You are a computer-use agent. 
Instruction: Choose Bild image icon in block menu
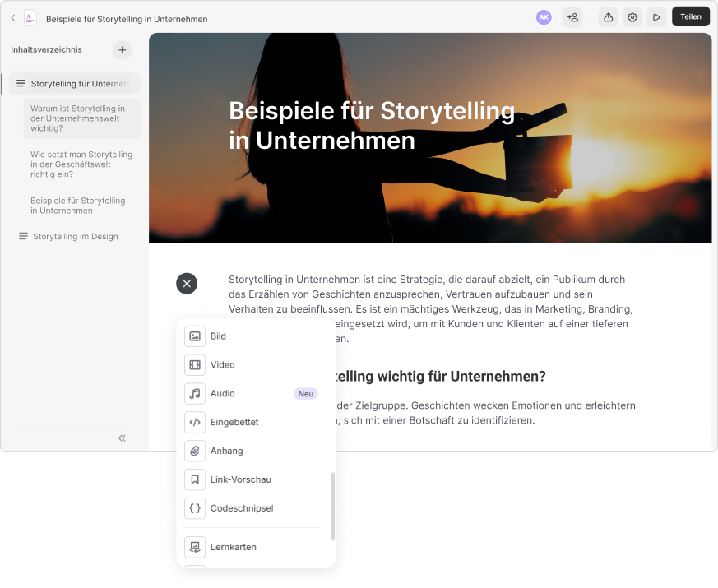click(x=195, y=336)
